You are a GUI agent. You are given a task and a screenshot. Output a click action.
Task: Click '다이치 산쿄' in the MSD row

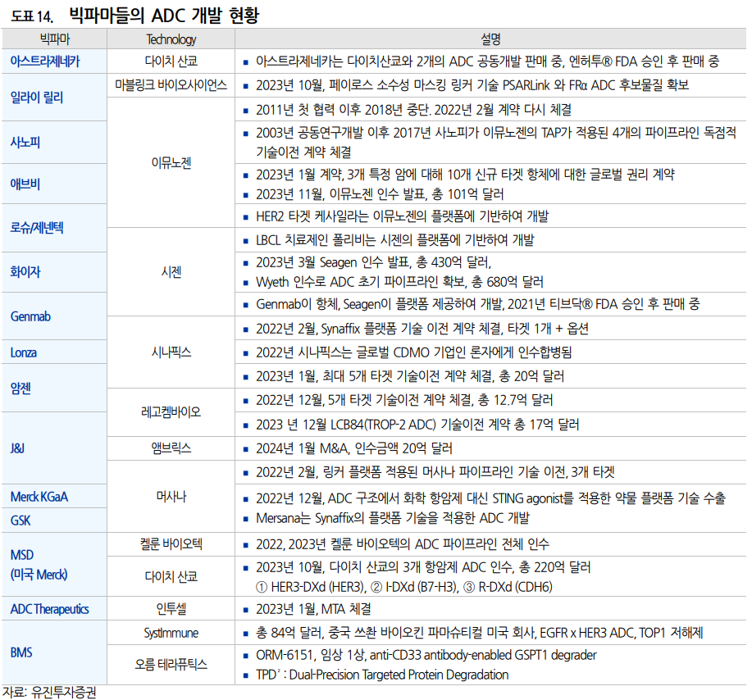pyautogui.click(x=171, y=577)
